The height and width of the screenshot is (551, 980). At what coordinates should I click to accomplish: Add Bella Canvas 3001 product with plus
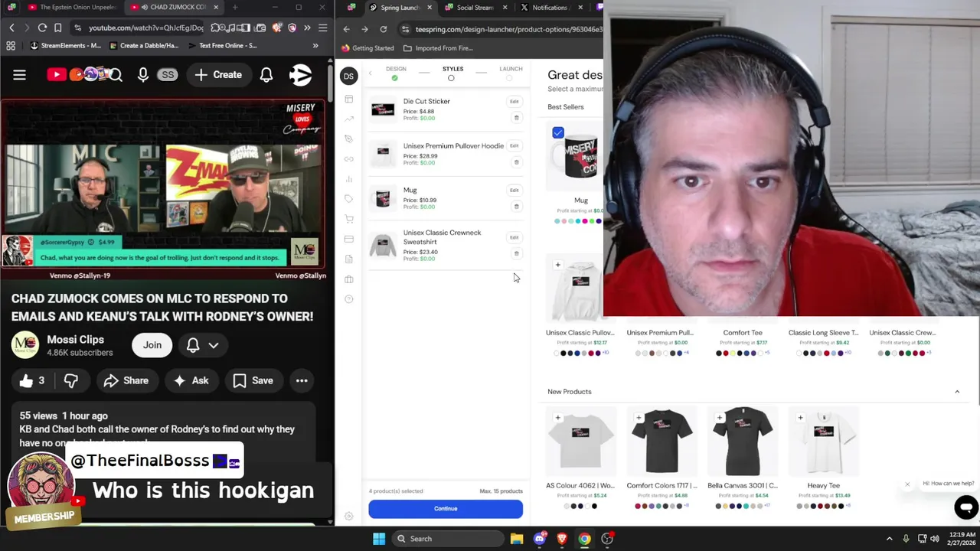(720, 418)
